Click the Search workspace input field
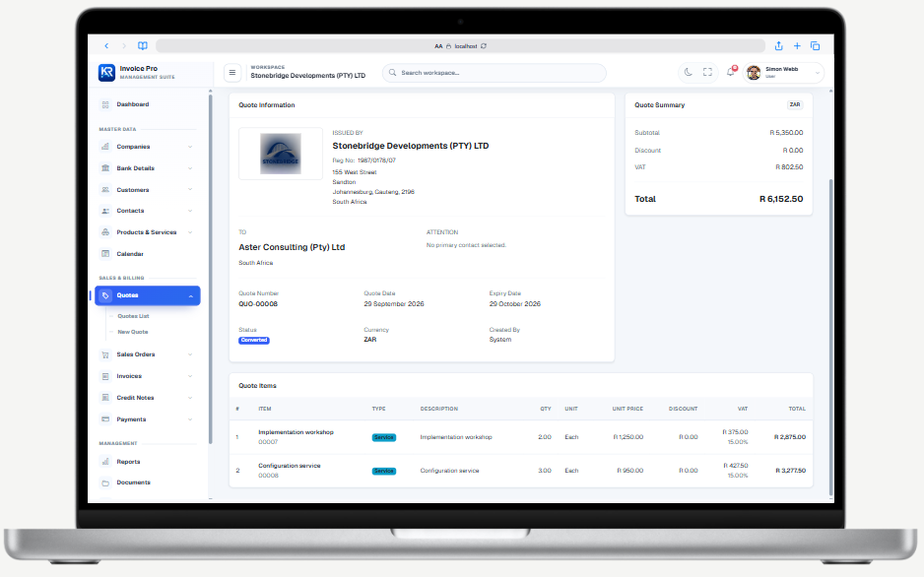The height and width of the screenshot is (577, 924). (495, 73)
